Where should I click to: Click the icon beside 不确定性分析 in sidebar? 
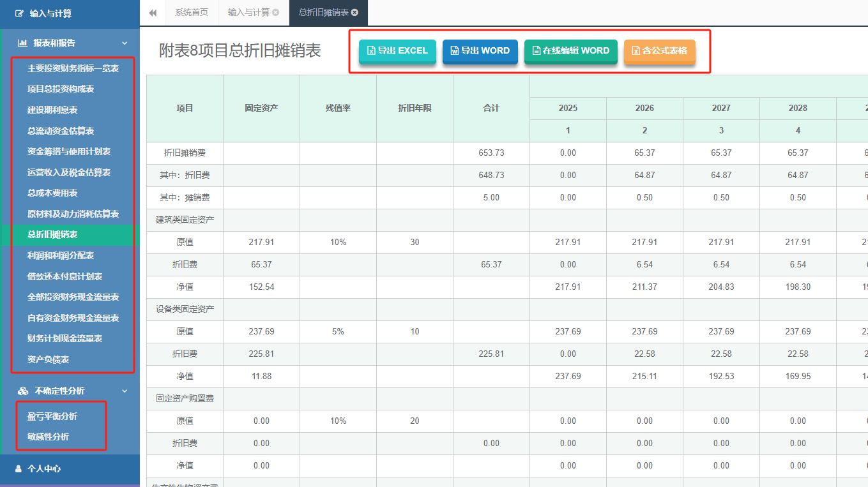point(23,391)
